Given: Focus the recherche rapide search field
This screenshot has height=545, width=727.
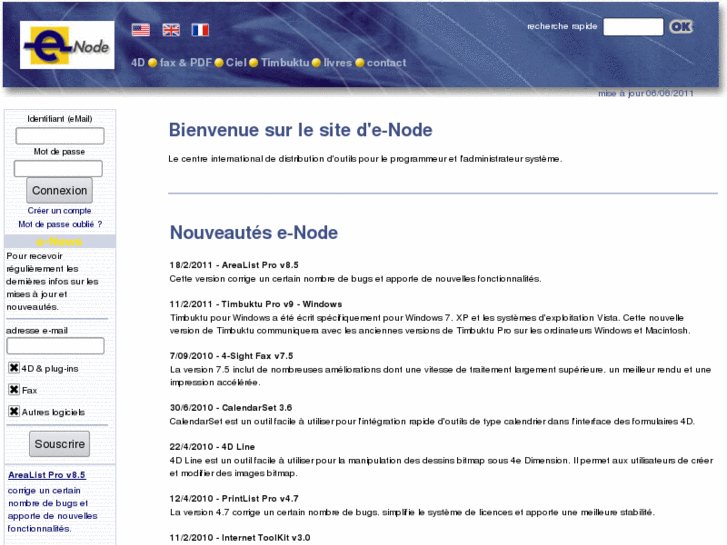Looking at the screenshot, I should pyautogui.click(x=633, y=26).
